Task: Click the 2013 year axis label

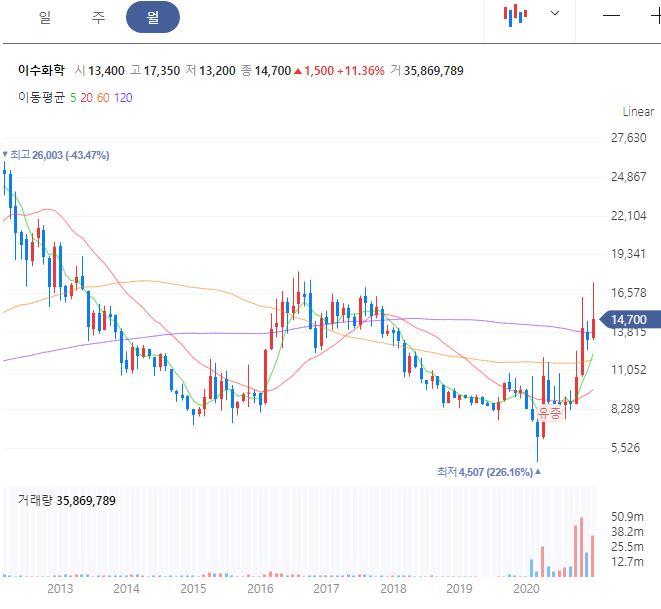Action: 60,588
